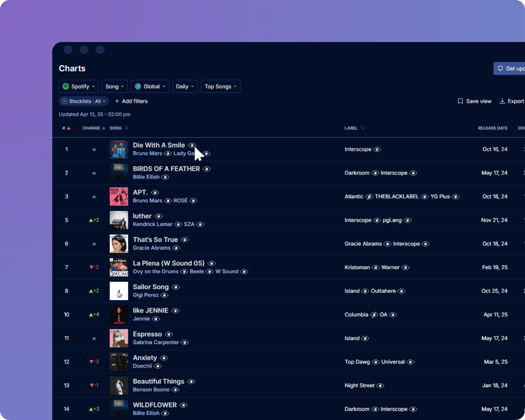Viewport: 525px width, 420px height.
Task: Click the bell icon on the Get updates button
Action: click(x=501, y=68)
